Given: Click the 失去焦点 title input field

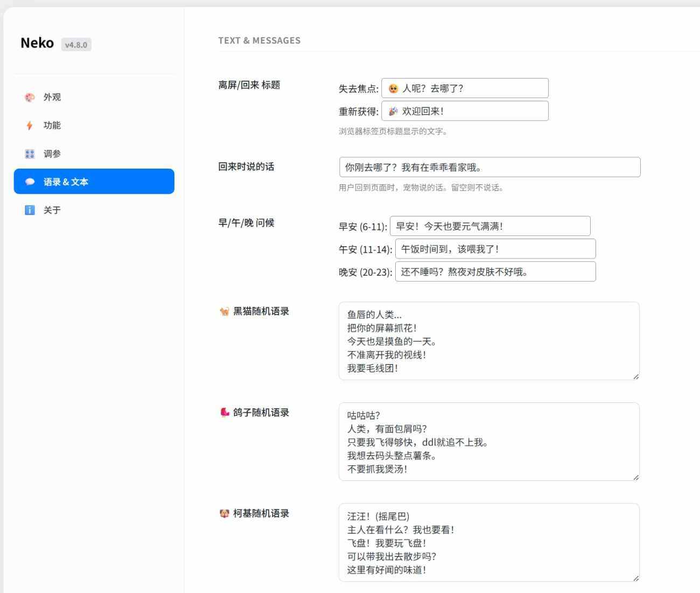Looking at the screenshot, I should pyautogui.click(x=465, y=88).
